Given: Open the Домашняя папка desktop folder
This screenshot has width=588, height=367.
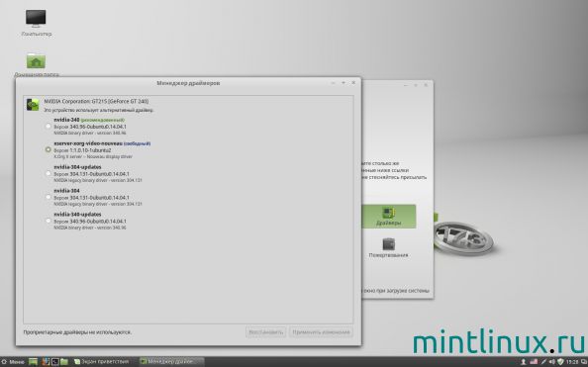Looking at the screenshot, I should tap(36, 65).
